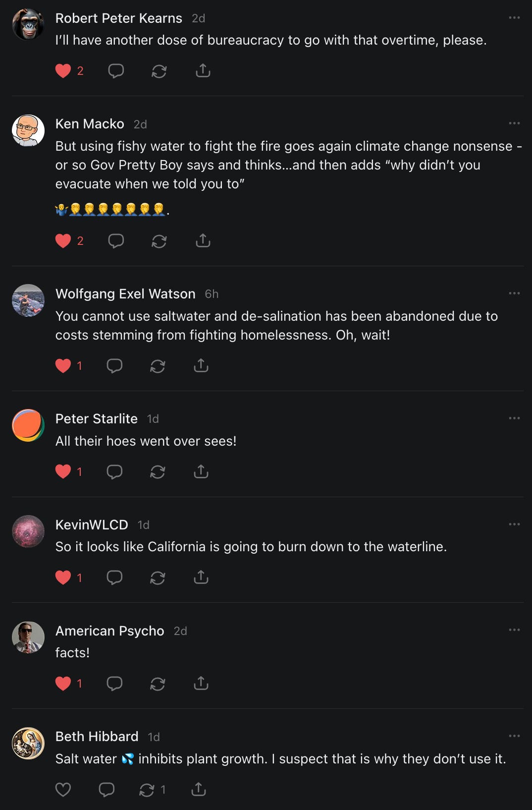Click reply icon under KevinWLCD's comment
Viewport: 532px width, 810px height.
[114, 578]
